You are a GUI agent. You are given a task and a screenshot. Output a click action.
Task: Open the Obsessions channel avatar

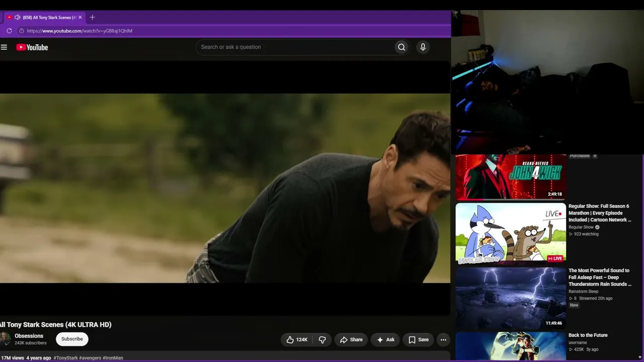click(5, 339)
